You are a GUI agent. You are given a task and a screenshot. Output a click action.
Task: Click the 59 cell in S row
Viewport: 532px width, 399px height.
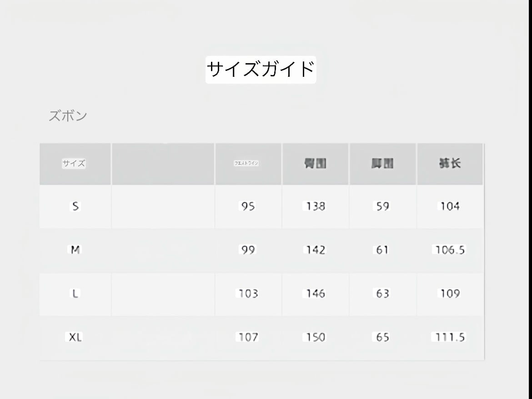(x=382, y=206)
